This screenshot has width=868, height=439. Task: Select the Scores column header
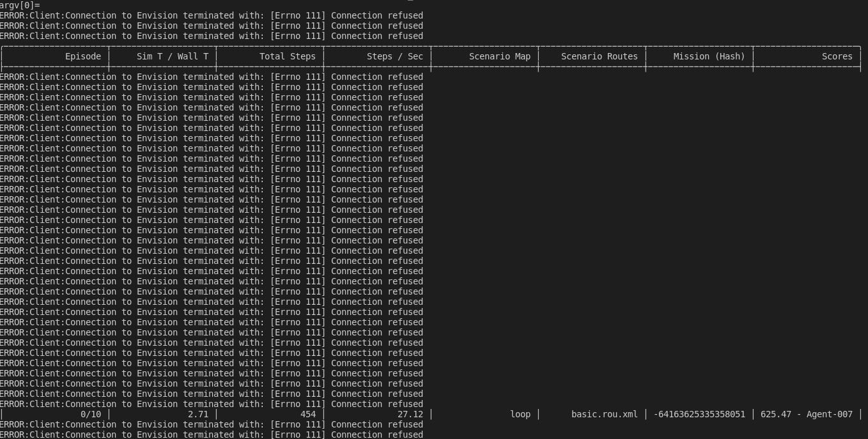pos(839,56)
